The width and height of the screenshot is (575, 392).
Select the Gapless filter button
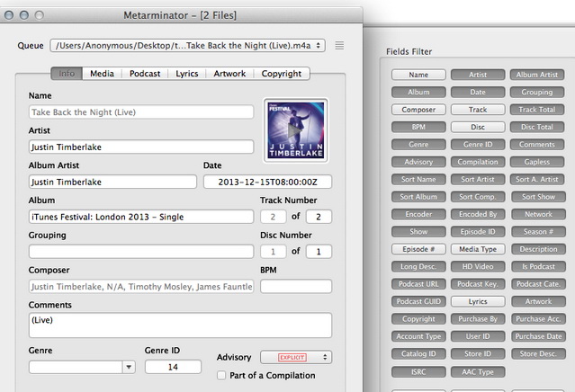coord(537,162)
